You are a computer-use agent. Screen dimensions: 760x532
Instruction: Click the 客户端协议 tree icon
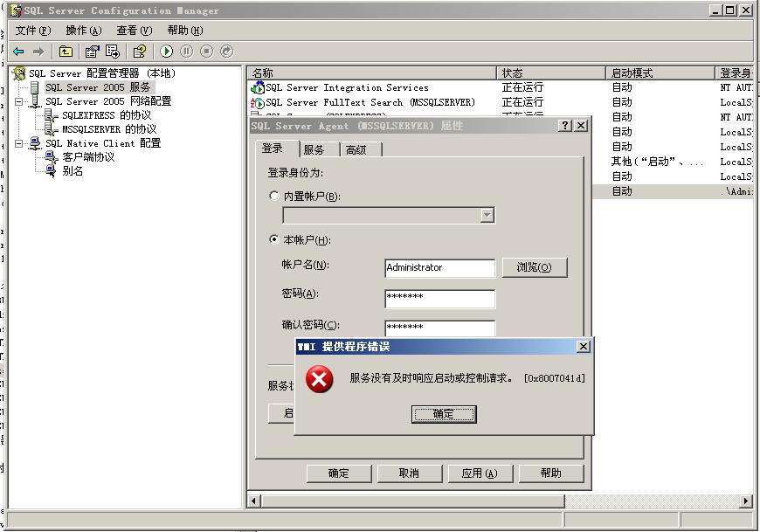(x=51, y=157)
